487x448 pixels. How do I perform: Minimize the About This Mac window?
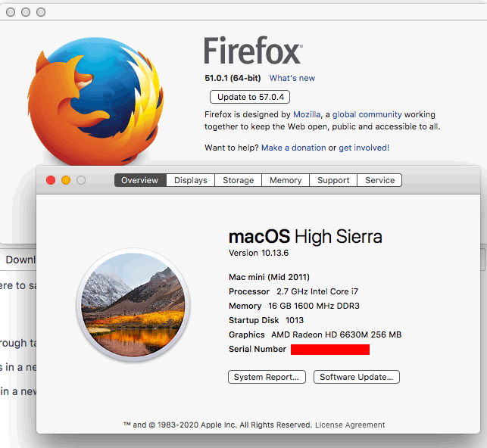(x=66, y=180)
